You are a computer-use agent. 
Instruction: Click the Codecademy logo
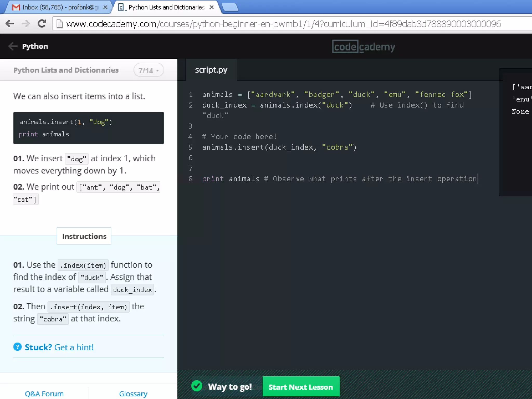click(363, 47)
